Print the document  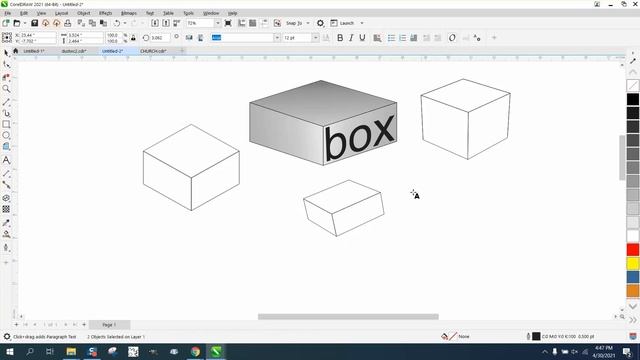(x=68, y=23)
